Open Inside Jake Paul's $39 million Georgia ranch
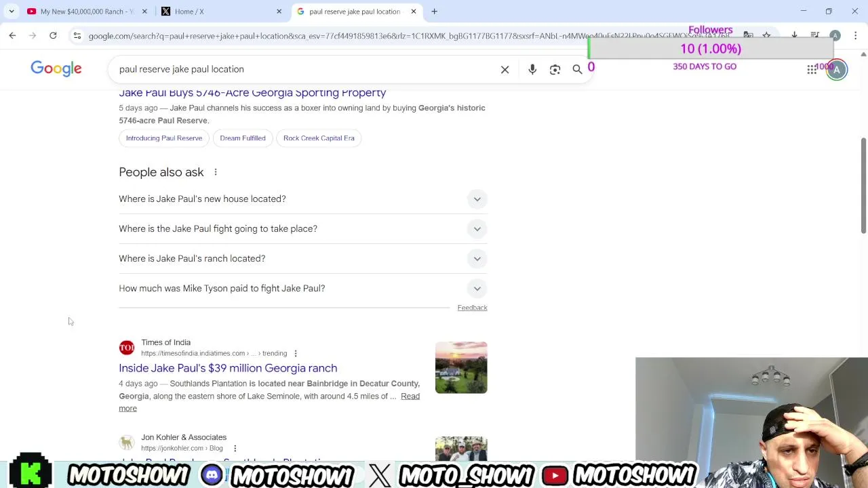Viewport: 868px width, 488px height. pos(228,368)
